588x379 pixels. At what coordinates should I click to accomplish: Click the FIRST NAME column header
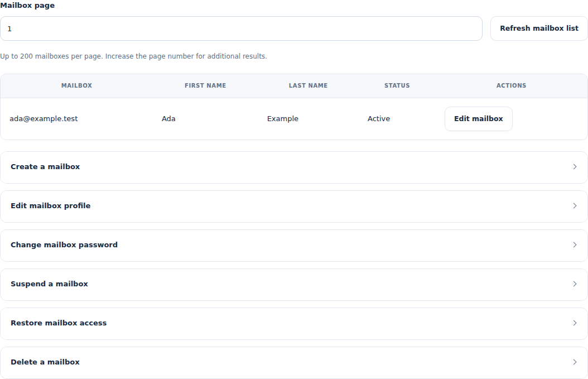point(205,85)
